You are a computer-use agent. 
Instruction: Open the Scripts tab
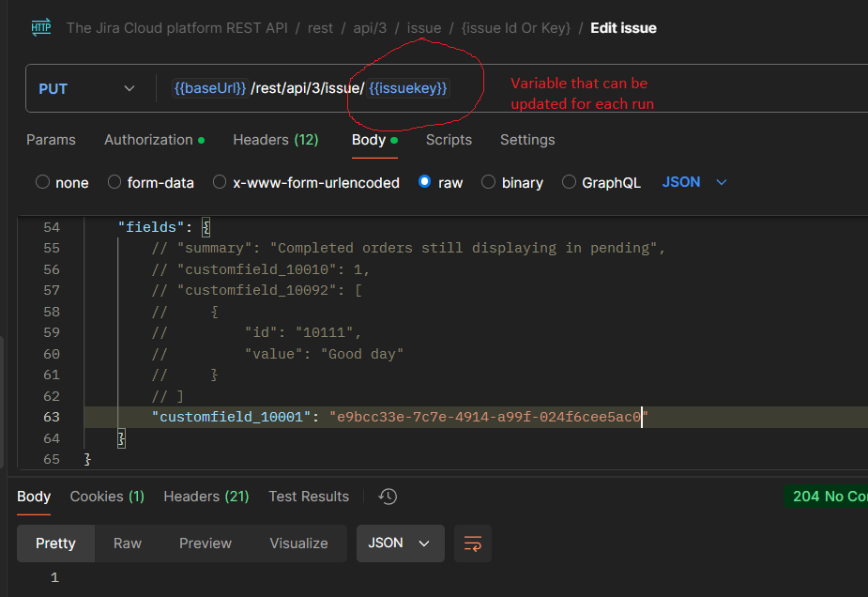(x=449, y=140)
